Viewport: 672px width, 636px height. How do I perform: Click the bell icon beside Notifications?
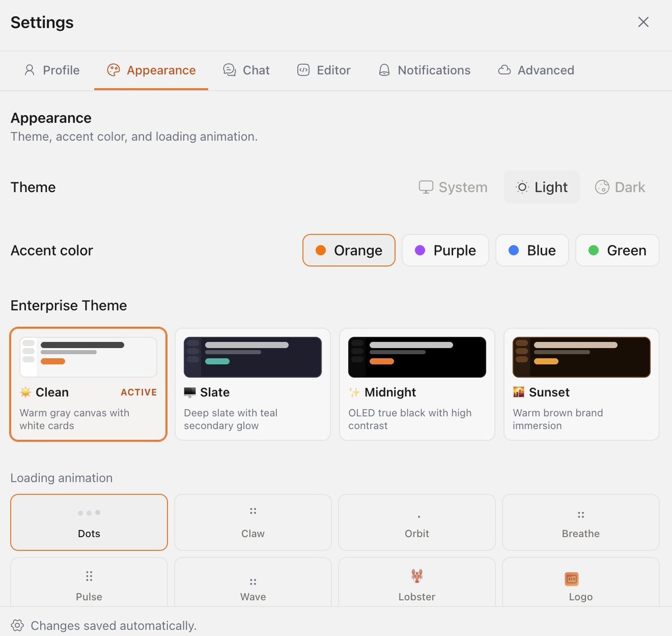point(384,70)
